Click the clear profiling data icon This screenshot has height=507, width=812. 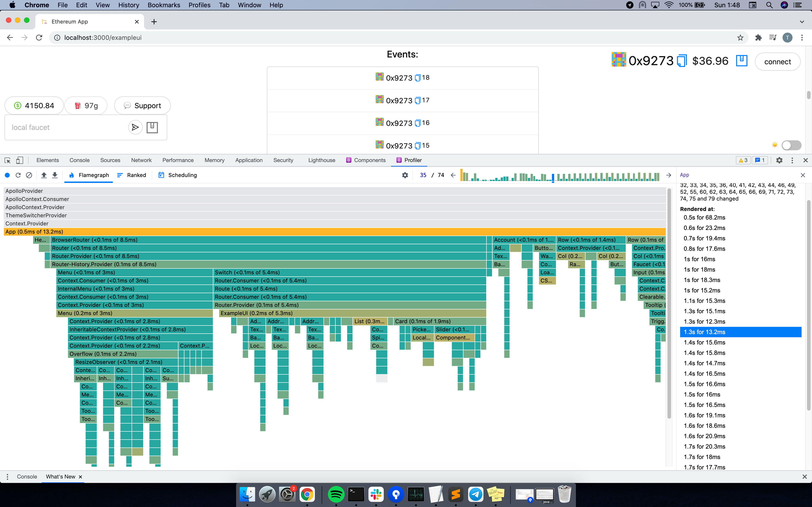point(29,175)
